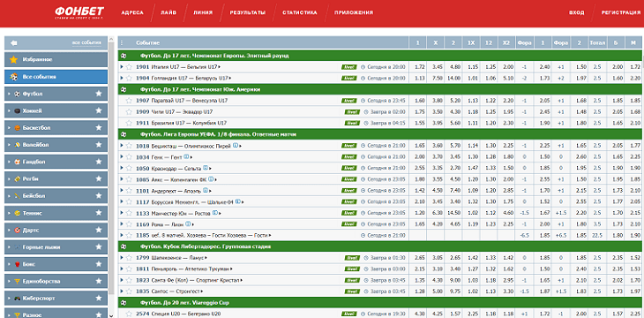Viewport: 644px width, 318px height.
Task: Expand event row 1823 Санта Фе — Спортинг Кристал
Action: (122, 280)
